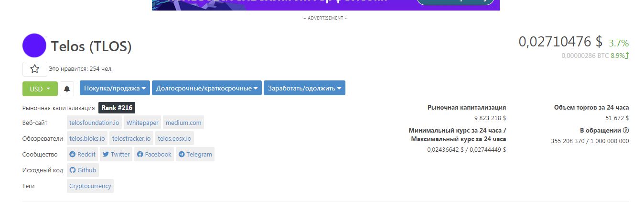Click the supply value 355 208 370 / 1 000 000 000
This screenshot has width=644, height=202.
pyautogui.click(x=590, y=141)
